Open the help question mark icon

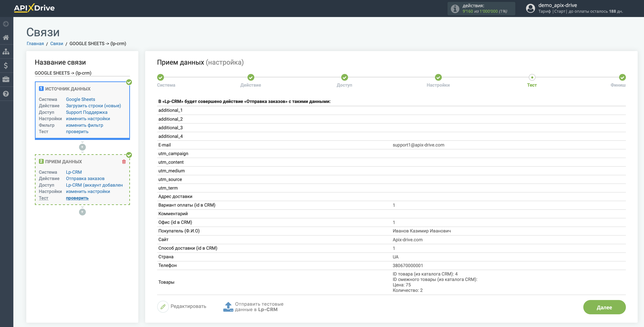(x=6, y=94)
